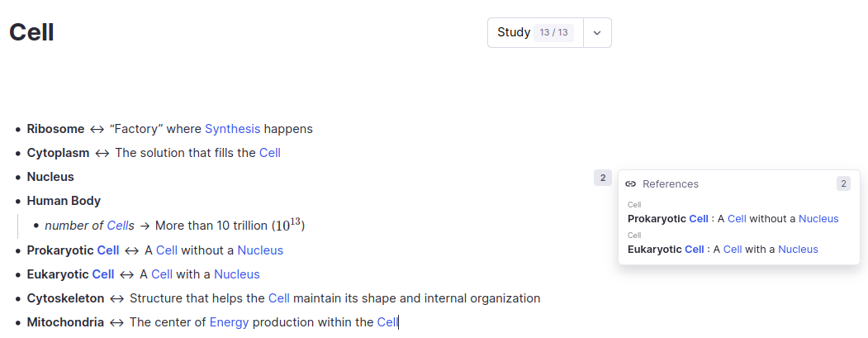The height and width of the screenshot is (338, 868).
Task: Click the Mitochondria bullet point
Action: [x=18, y=323]
